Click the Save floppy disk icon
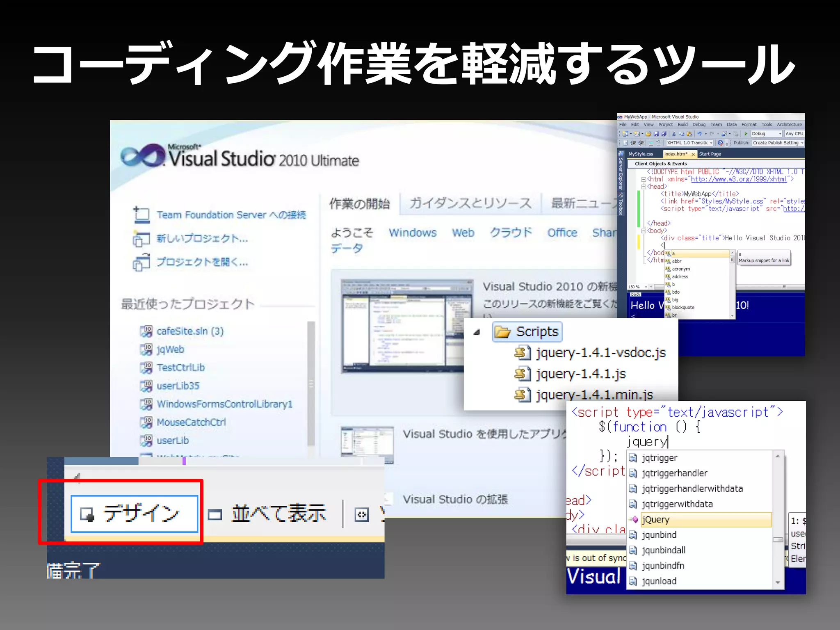 (656, 134)
